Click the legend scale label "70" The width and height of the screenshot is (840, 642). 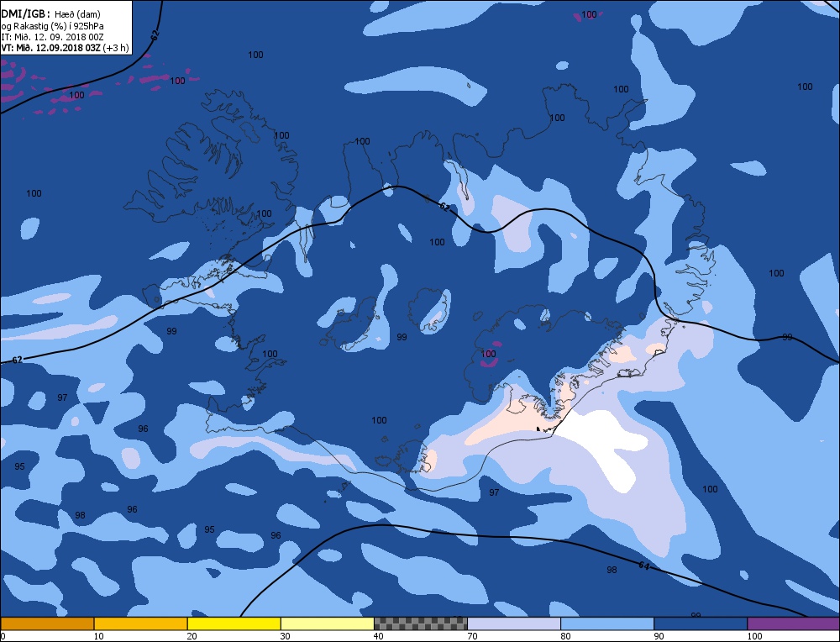point(472,636)
